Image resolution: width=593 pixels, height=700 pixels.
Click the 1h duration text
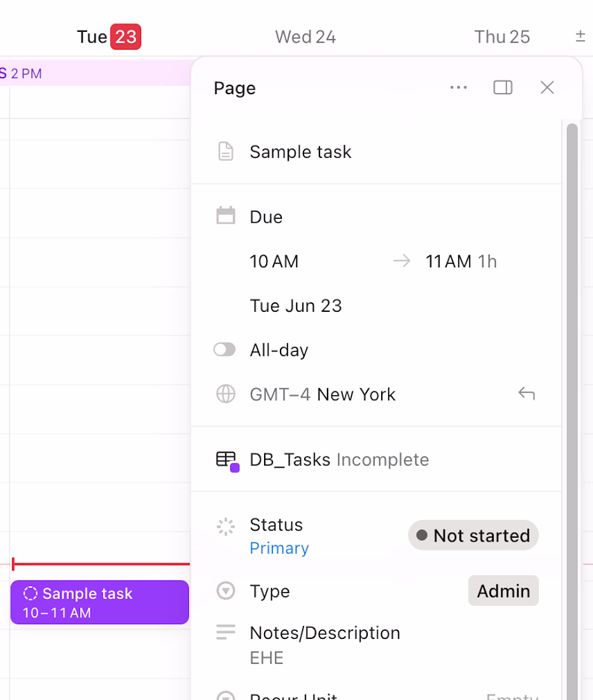[487, 261]
